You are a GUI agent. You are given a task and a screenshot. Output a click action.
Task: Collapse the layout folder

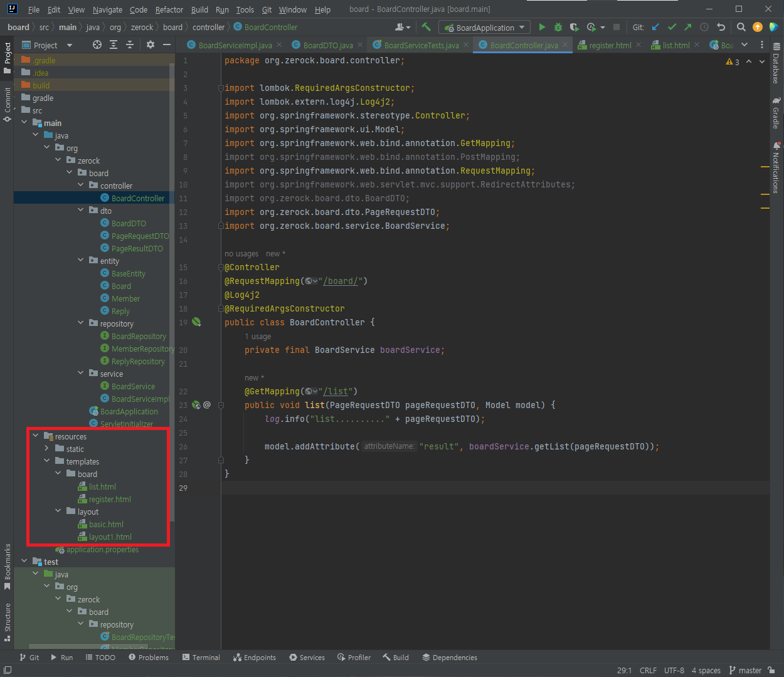[58, 511]
